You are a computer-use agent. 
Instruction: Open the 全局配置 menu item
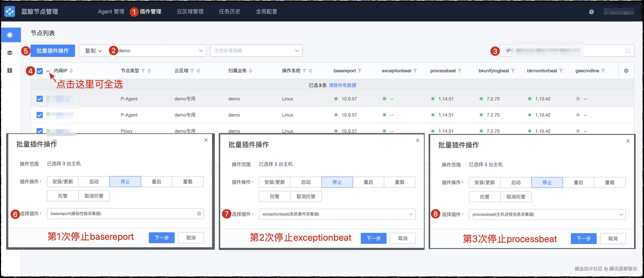click(x=266, y=12)
